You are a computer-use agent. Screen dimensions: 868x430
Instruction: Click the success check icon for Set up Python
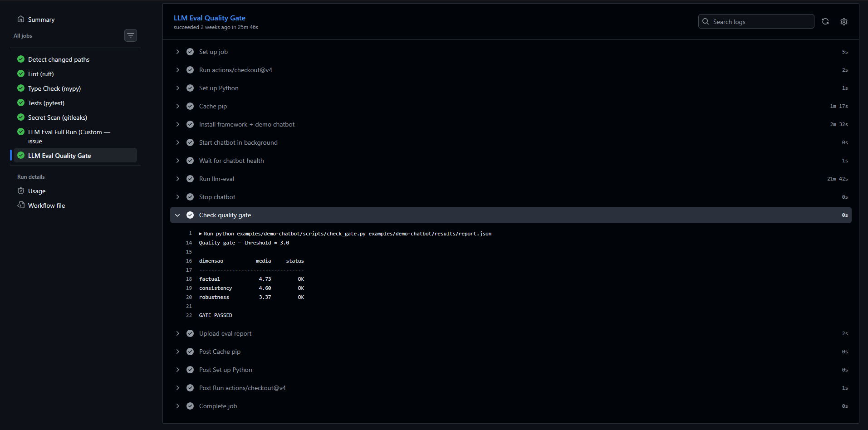[190, 88]
